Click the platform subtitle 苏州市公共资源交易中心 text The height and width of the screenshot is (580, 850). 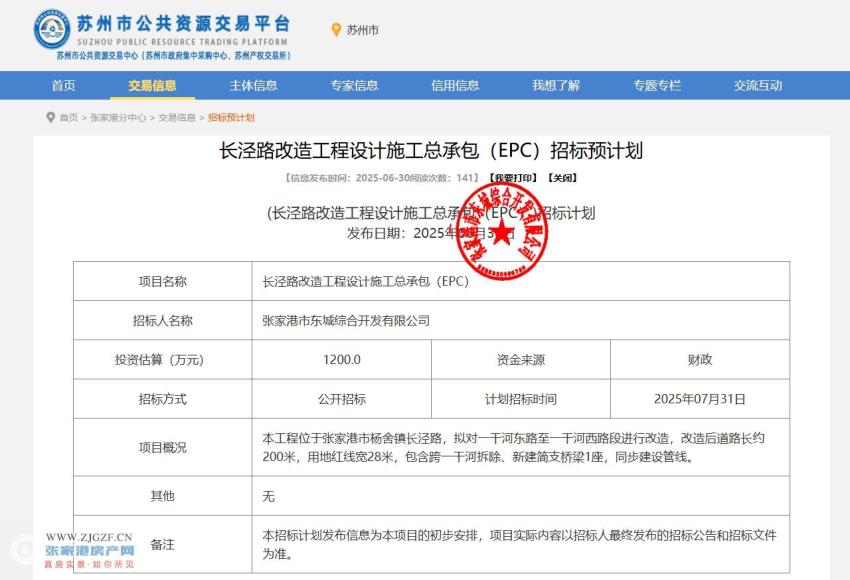click(173, 55)
